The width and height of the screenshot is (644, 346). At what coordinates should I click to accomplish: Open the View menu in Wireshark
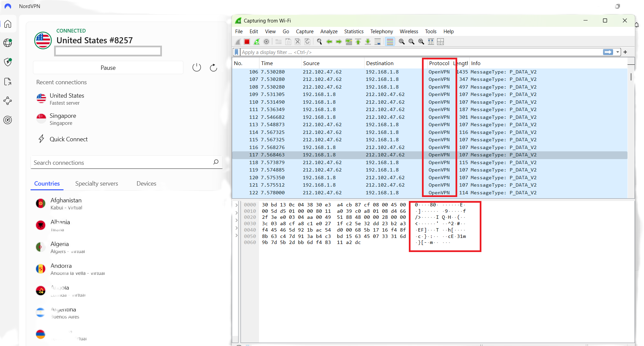click(x=270, y=31)
